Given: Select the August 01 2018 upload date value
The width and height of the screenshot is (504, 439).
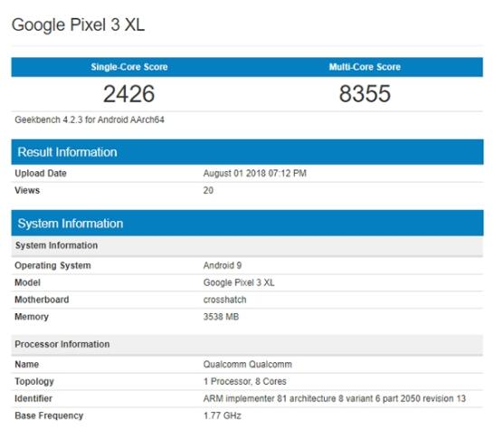Looking at the screenshot, I should coord(254,174).
